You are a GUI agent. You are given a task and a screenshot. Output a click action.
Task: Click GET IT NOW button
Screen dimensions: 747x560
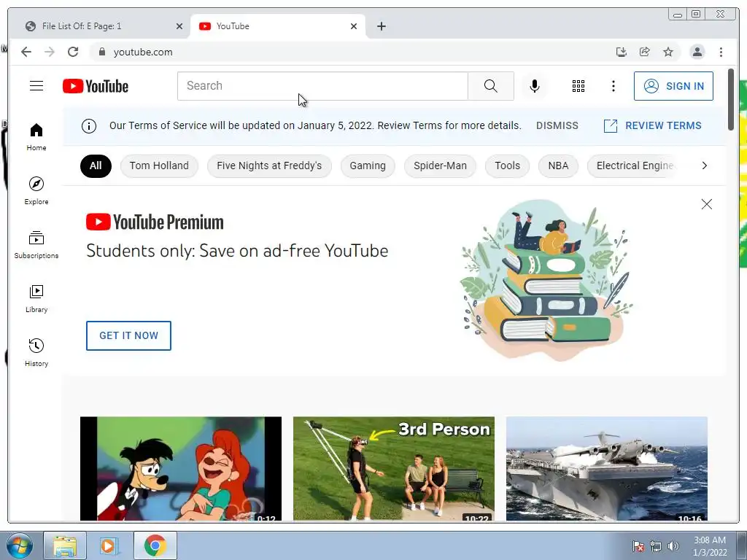click(x=128, y=335)
